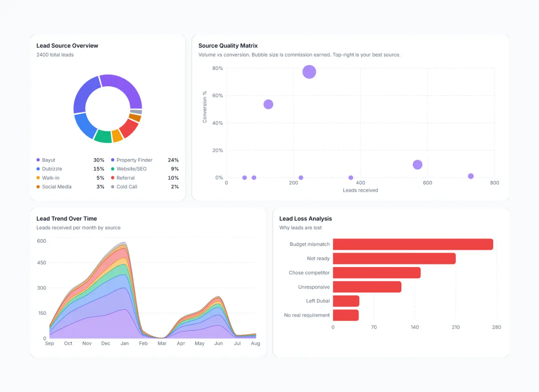Select the Property Finder legend label
This screenshot has height=392, width=539.
pos(134,160)
